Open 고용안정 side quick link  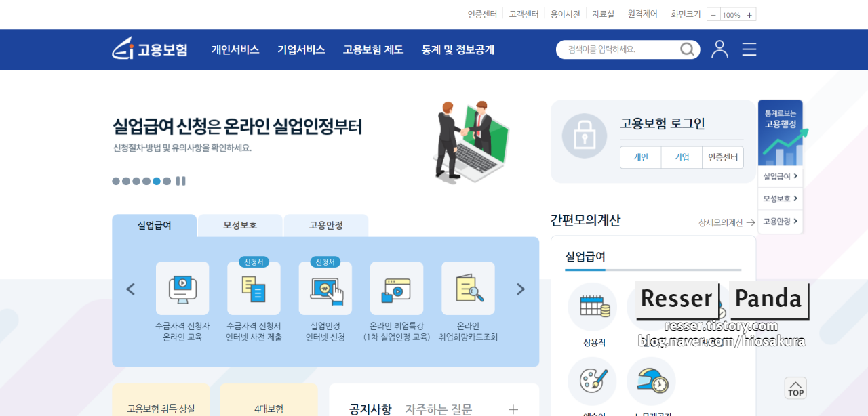[781, 222]
